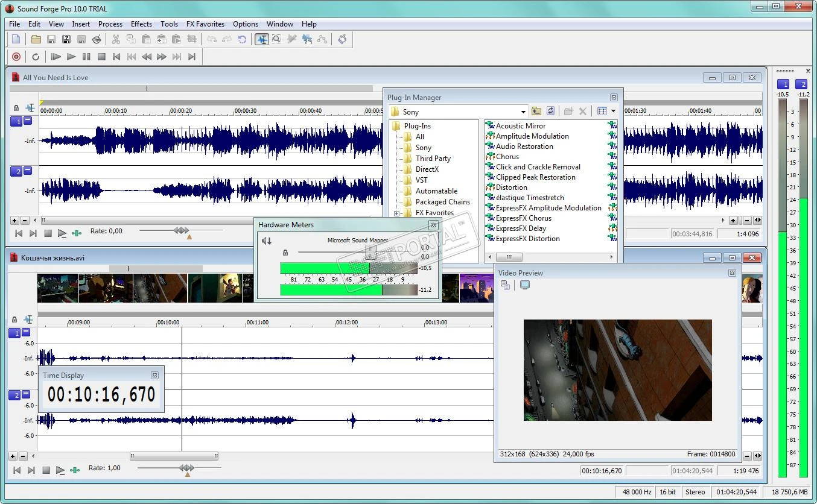Select the Pencil tool icon
817x504 pixels.
click(x=292, y=39)
